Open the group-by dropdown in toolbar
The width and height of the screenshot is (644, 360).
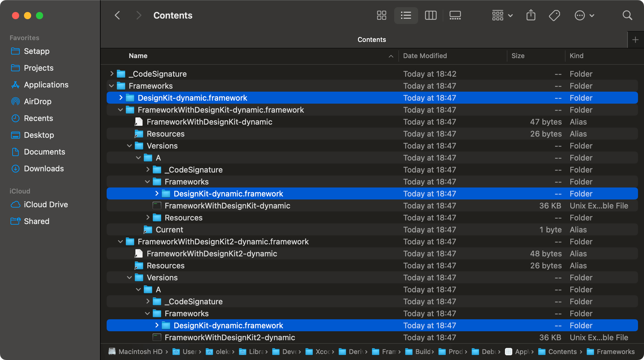[502, 15]
